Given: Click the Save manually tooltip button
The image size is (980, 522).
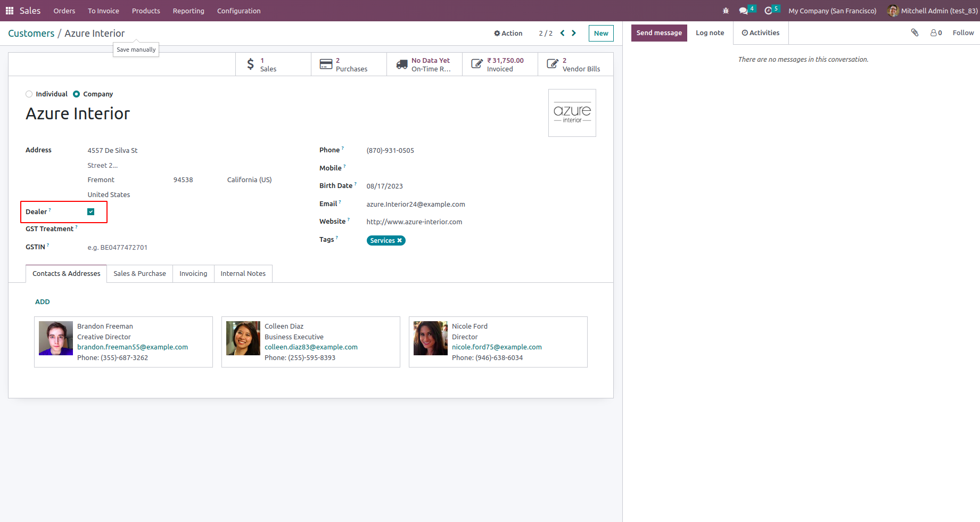Looking at the screenshot, I should (x=136, y=50).
